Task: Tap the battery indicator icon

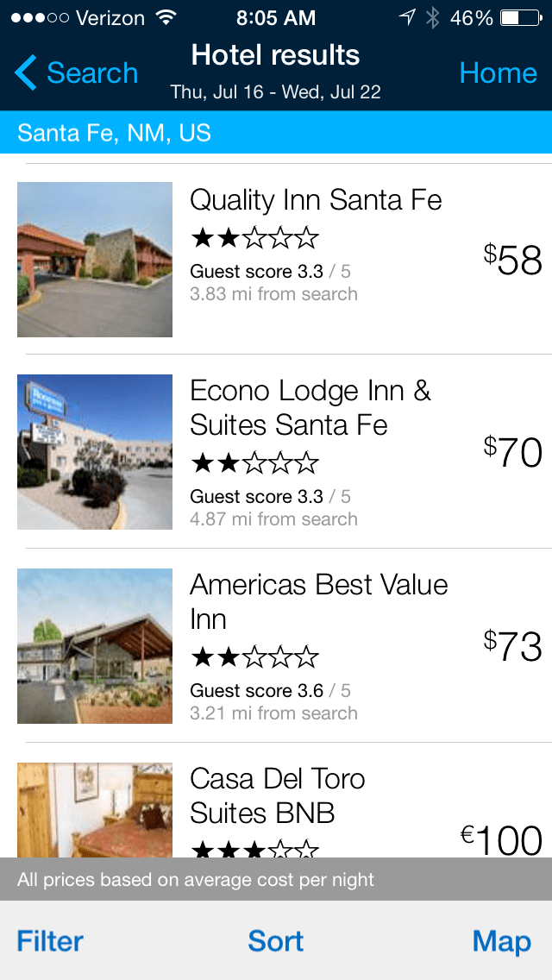Action: [x=520, y=17]
